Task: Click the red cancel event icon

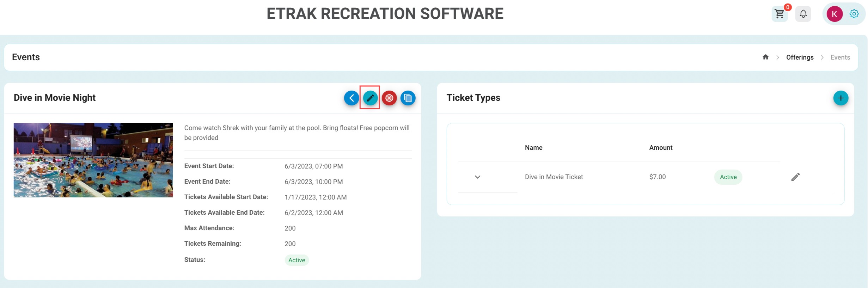Action: point(389,98)
